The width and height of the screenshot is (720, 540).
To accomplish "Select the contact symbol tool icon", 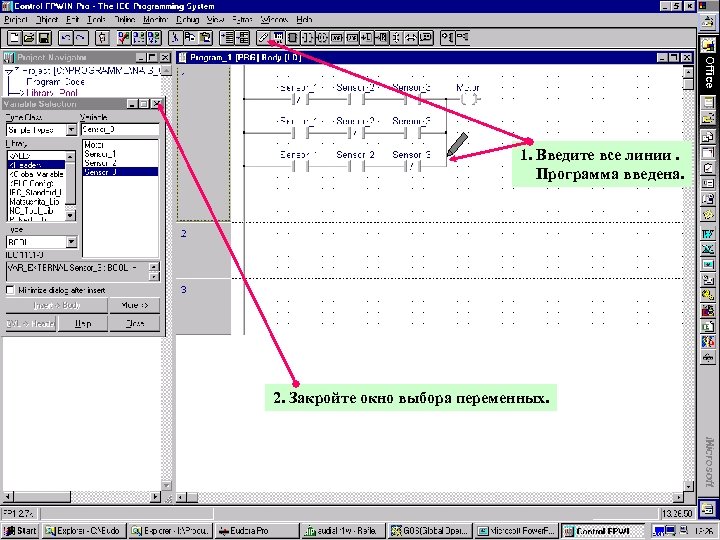I will 307,38.
